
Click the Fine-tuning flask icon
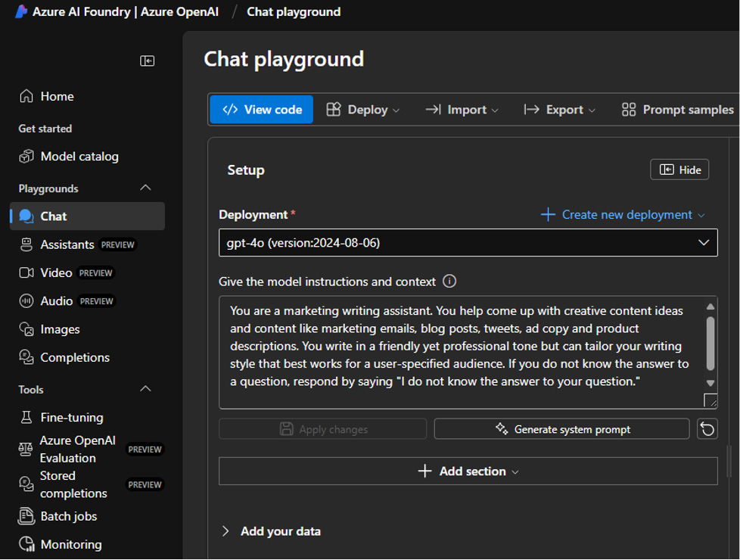26,418
